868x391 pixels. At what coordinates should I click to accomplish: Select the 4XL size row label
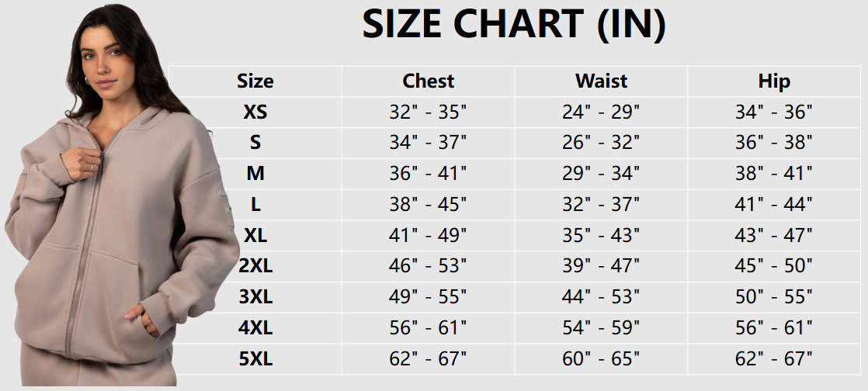tap(255, 328)
